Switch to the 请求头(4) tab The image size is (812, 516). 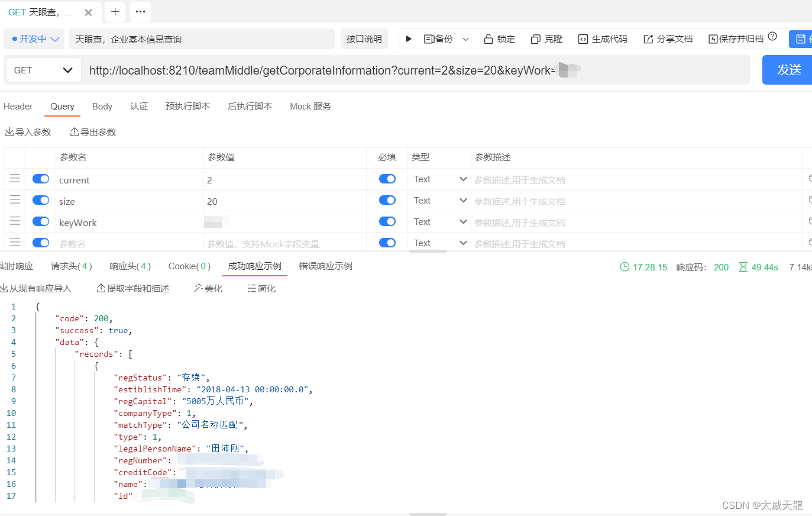(x=72, y=266)
